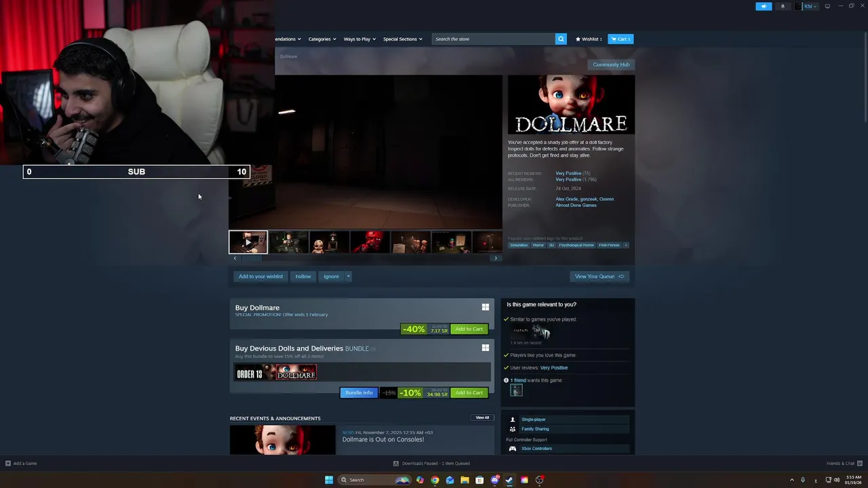Image resolution: width=868 pixels, height=488 pixels.
Task: Open the ORDER 13 bundle image
Action: click(x=255, y=373)
